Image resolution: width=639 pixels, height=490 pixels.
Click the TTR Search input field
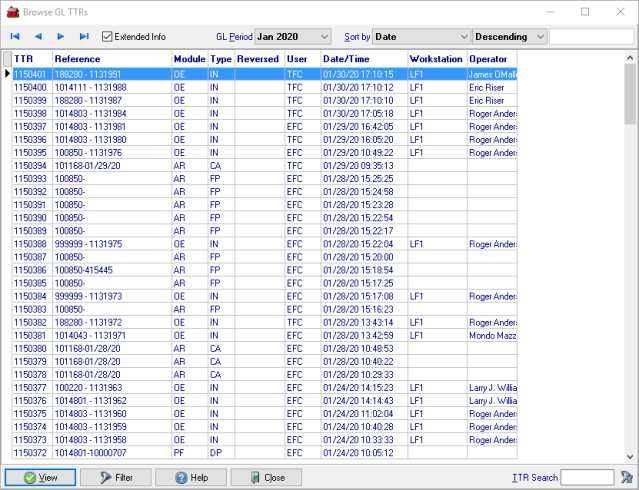coord(587,478)
